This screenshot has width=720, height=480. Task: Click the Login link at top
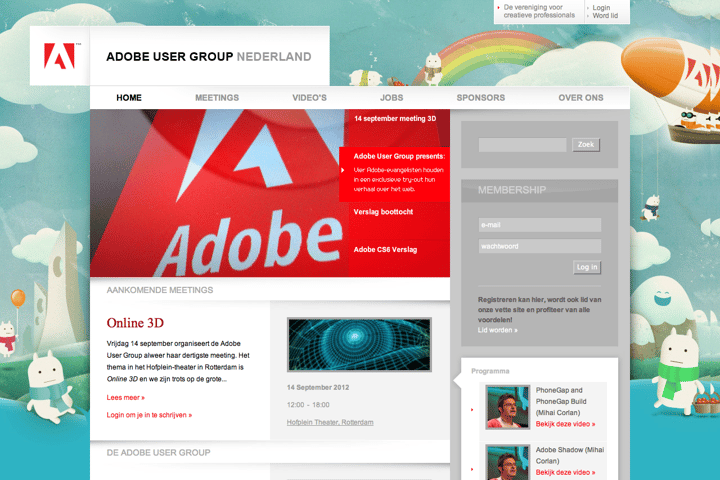click(x=601, y=8)
